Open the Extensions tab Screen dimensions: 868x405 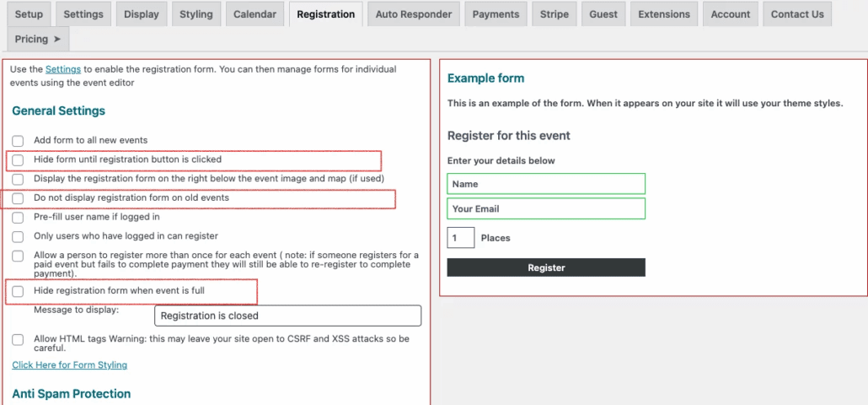point(664,14)
